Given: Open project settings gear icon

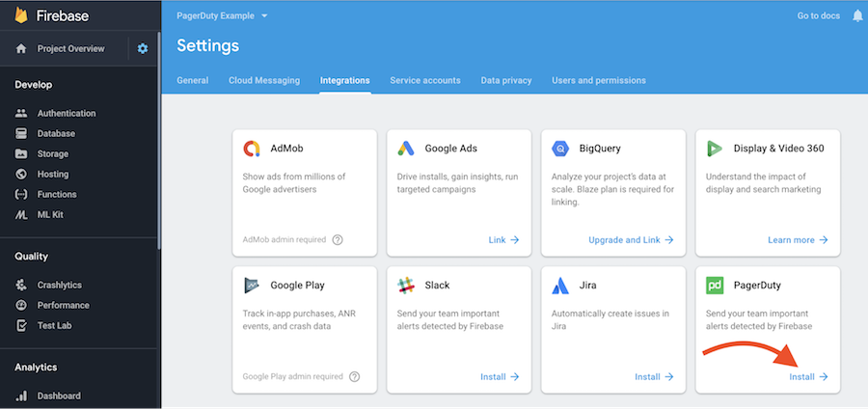Looking at the screenshot, I should [143, 48].
